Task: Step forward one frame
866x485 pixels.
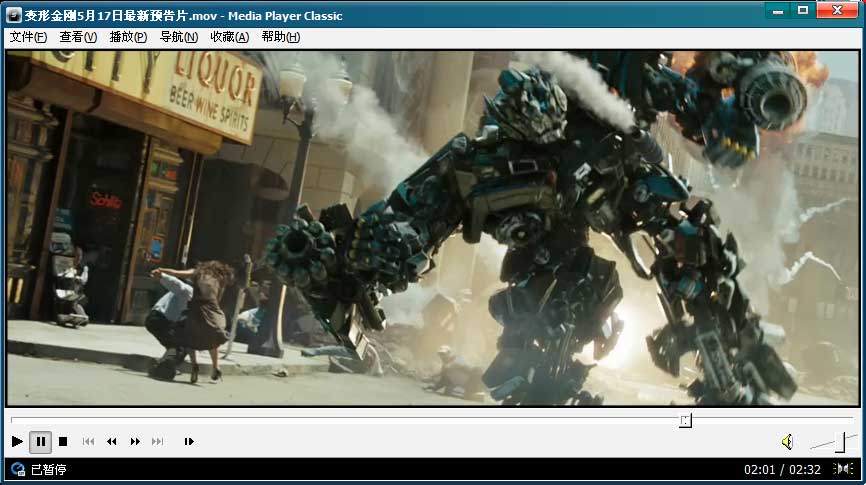Action: (x=189, y=441)
